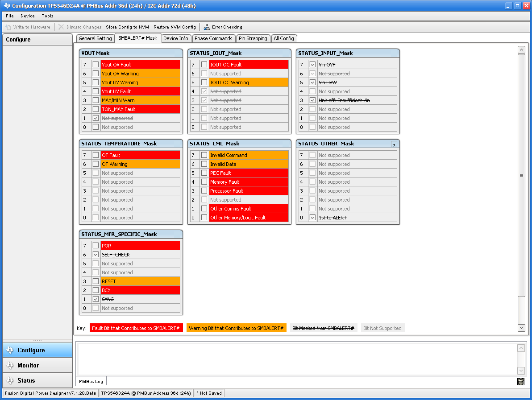Click Restore NVM Config
The width and height of the screenshot is (532, 400).
tap(175, 27)
